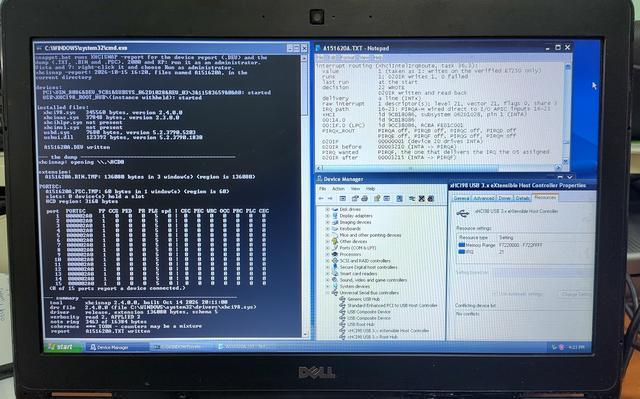Image resolution: width=640 pixels, height=399 pixels.
Task: Expand the System devices node
Action: tap(327, 286)
